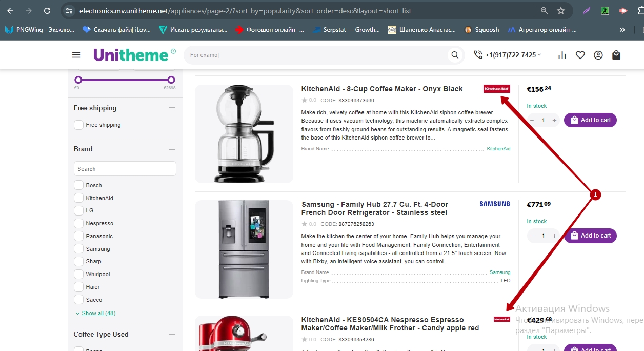Open site information icon in address bar
Screen dimensions: 644x351
(69, 11)
